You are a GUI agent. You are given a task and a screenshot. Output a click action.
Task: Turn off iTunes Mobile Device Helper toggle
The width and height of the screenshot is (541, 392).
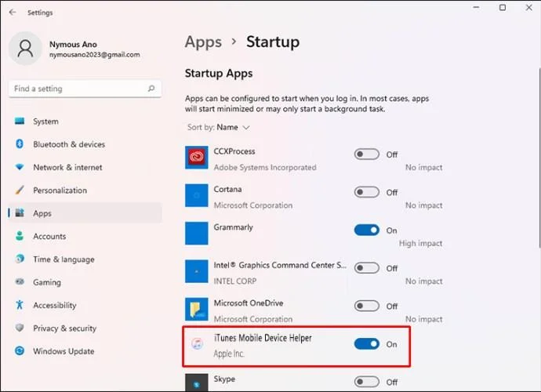pyautogui.click(x=366, y=344)
